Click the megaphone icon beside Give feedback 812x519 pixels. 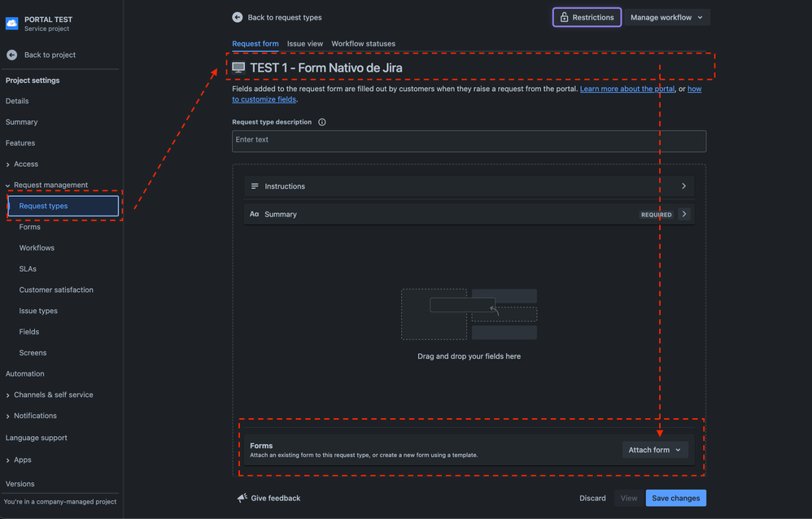pyautogui.click(x=242, y=498)
